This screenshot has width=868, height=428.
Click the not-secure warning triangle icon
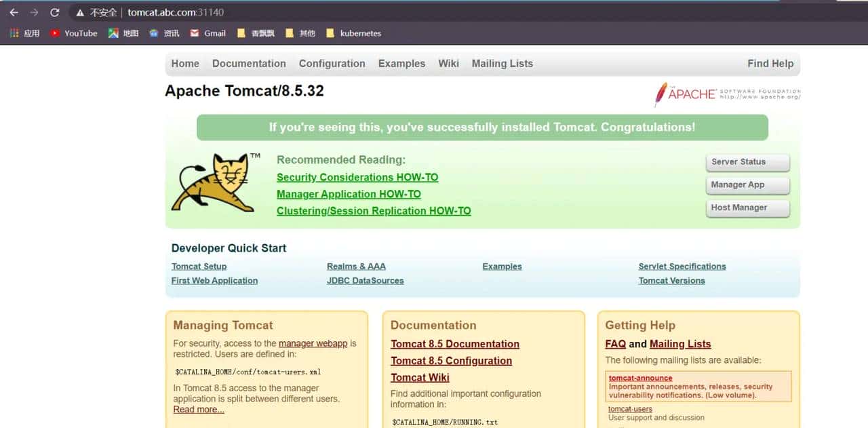click(80, 13)
